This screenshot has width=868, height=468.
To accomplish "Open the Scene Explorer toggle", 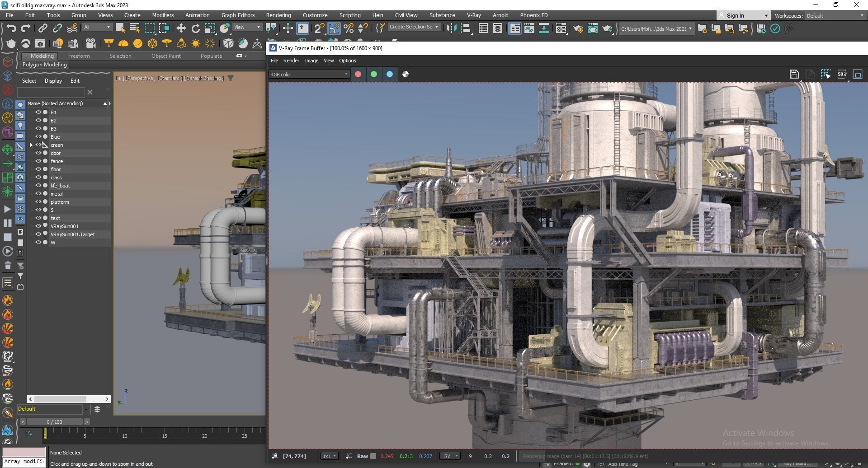I will point(483,28).
